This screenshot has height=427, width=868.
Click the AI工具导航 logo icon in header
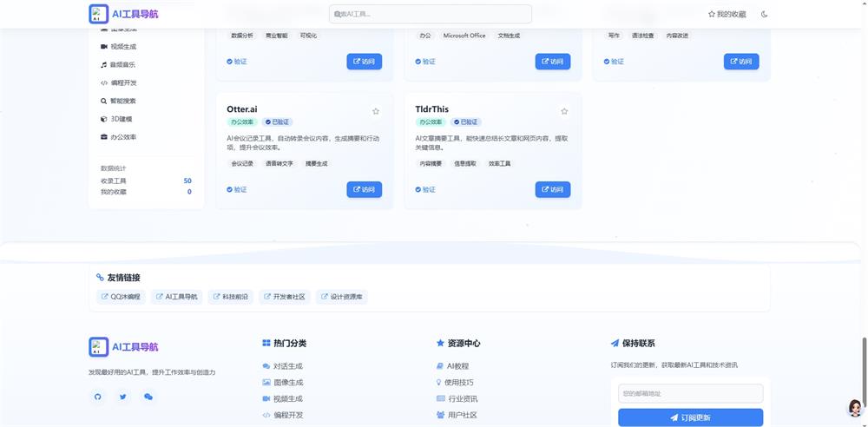(x=99, y=14)
